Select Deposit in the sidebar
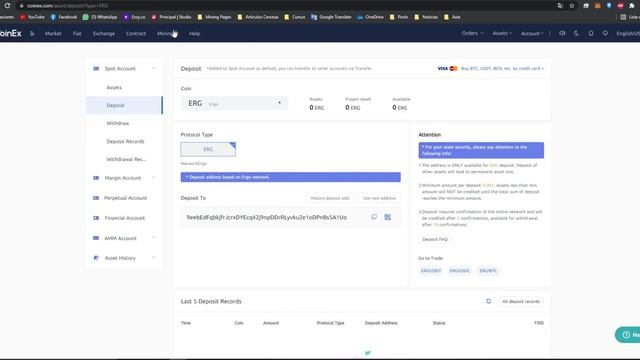Viewport: 640px width, 360px height. pos(124,105)
